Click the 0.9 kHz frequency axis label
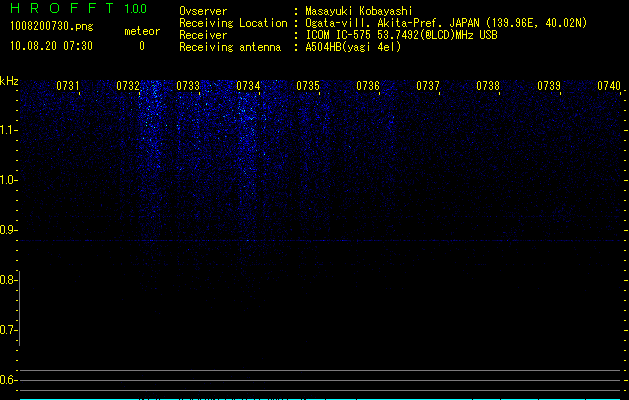629x400 pixels. pyautogui.click(x=8, y=230)
